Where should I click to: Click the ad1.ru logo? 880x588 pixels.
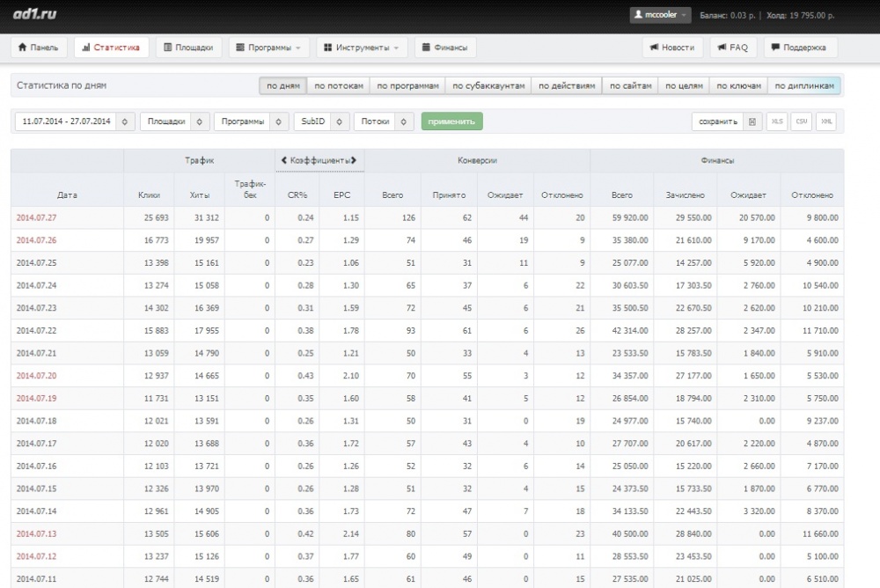point(35,13)
